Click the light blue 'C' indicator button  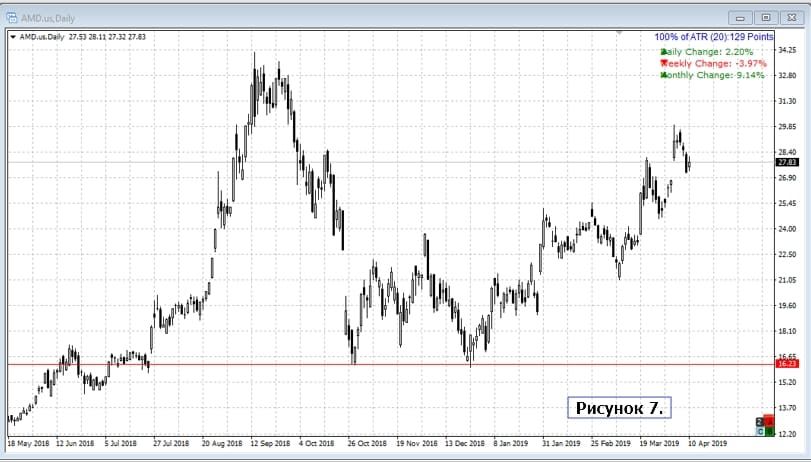pos(760,432)
